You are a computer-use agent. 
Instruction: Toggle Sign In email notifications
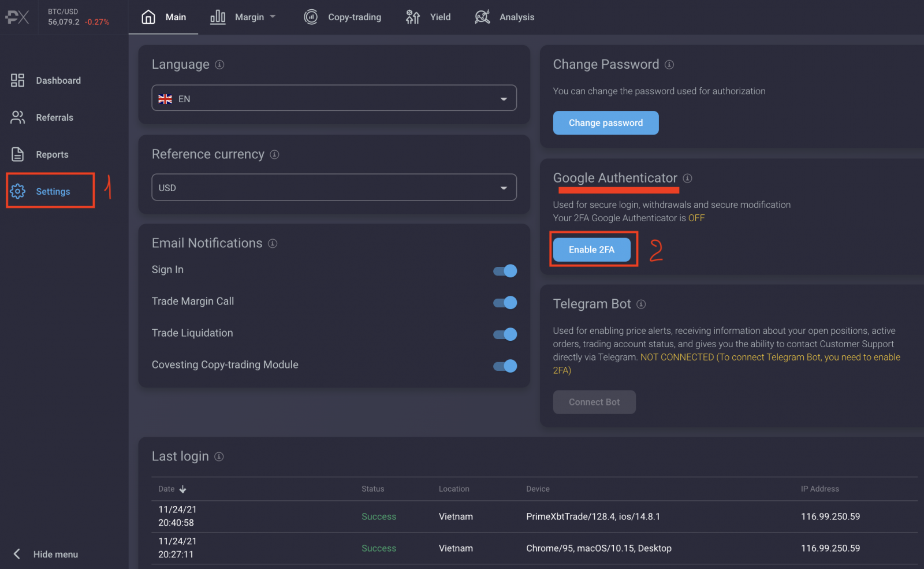(504, 270)
